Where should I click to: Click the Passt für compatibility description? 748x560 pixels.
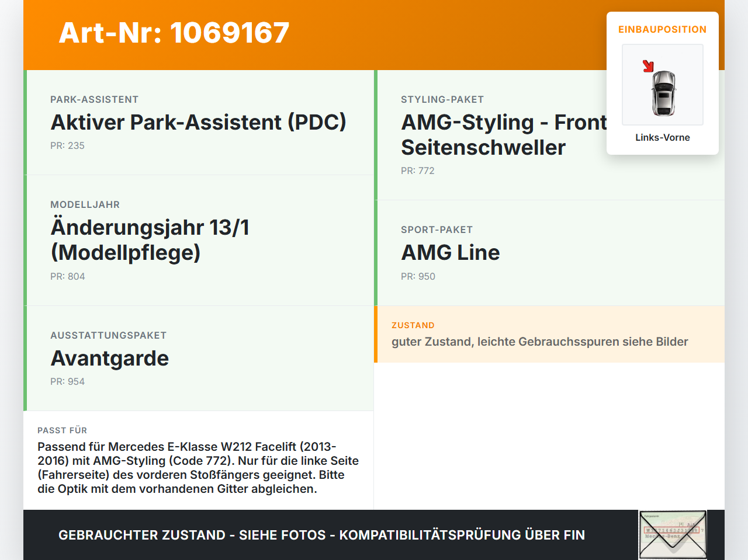199,468
